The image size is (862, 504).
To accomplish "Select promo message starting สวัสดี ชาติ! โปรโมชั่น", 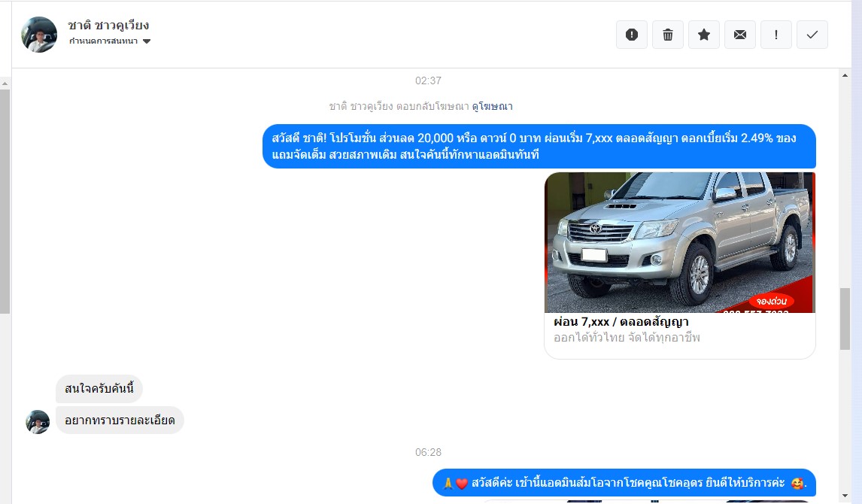I will (x=539, y=146).
